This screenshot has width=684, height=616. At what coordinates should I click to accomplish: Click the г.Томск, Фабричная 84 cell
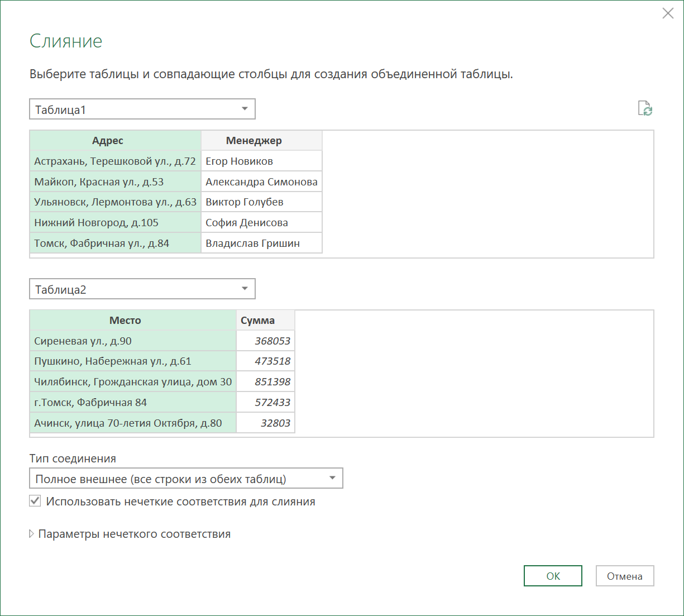point(133,402)
